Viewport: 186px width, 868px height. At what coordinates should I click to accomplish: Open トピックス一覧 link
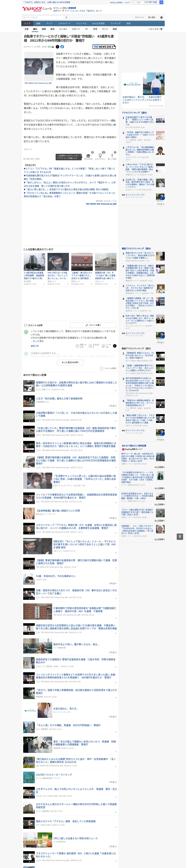[155, 29]
